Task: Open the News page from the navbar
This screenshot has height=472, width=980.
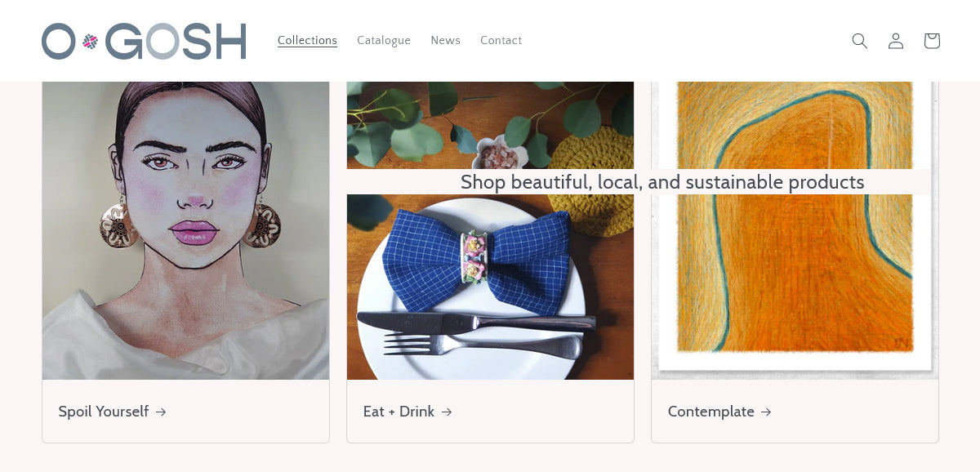Action: pos(445,40)
